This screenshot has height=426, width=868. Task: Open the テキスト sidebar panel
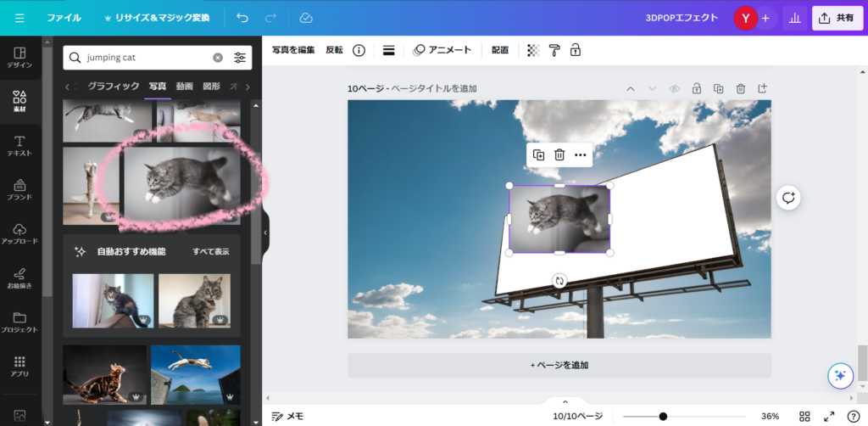19,146
